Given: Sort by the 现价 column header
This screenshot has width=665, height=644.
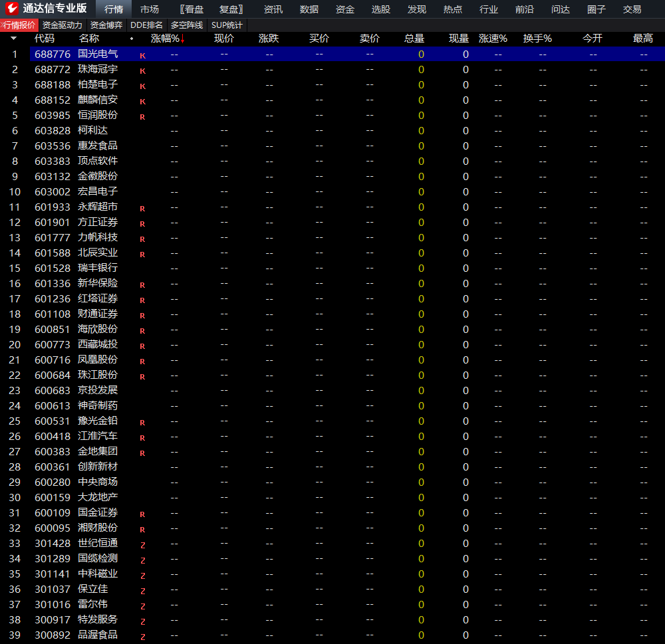Looking at the screenshot, I should pos(224,39).
